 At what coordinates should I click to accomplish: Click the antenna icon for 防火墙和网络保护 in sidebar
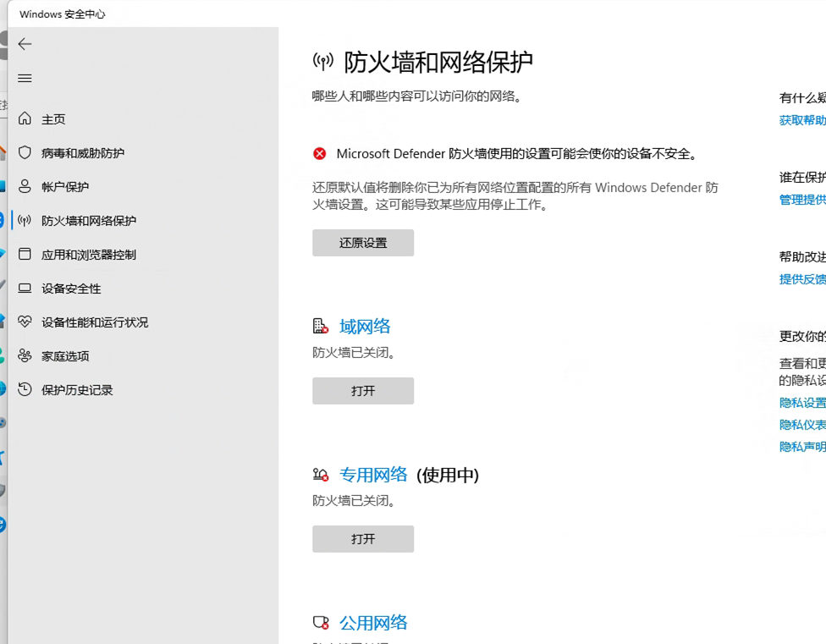25,220
